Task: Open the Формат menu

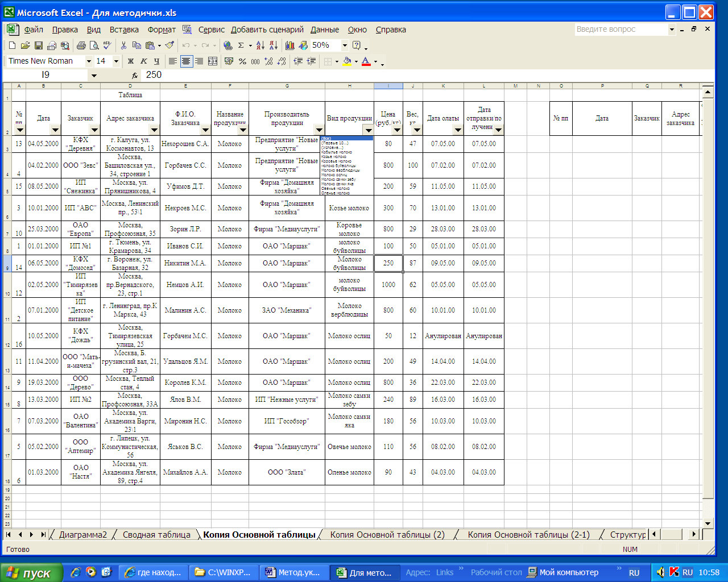Action: [162, 30]
